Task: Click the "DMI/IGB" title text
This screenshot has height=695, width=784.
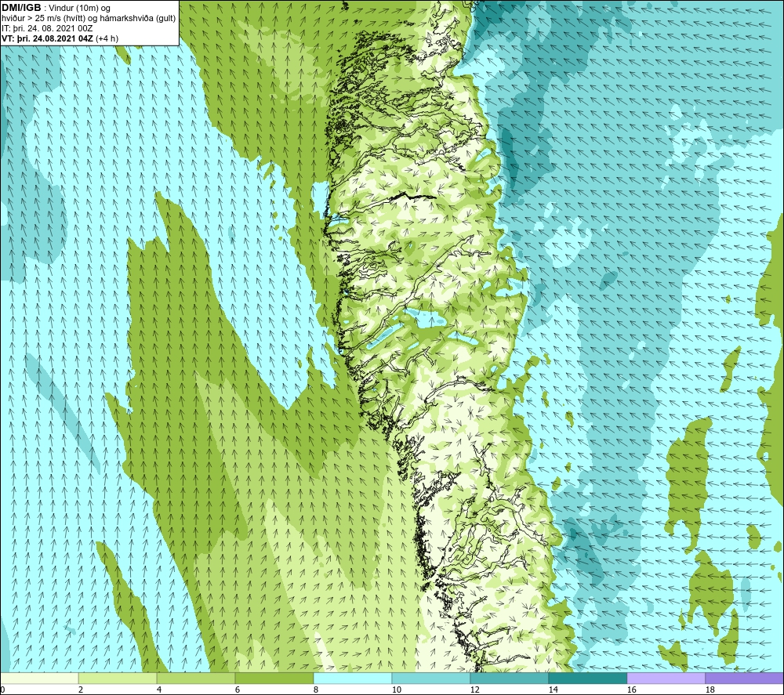Action: click(x=21, y=9)
